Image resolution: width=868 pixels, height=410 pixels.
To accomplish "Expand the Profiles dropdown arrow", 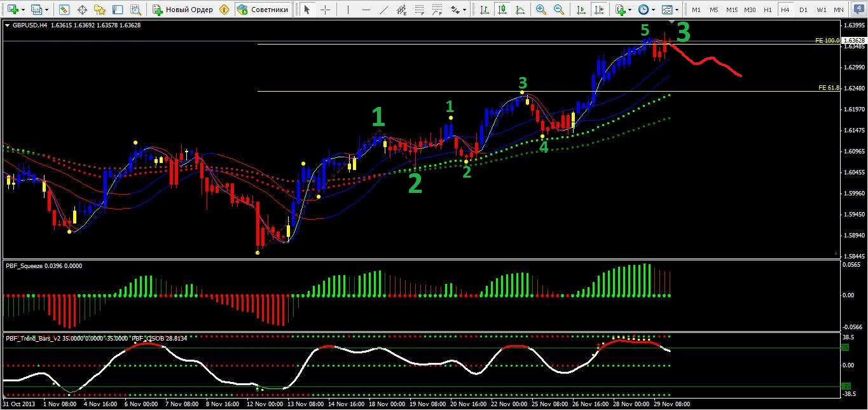I will point(47,10).
